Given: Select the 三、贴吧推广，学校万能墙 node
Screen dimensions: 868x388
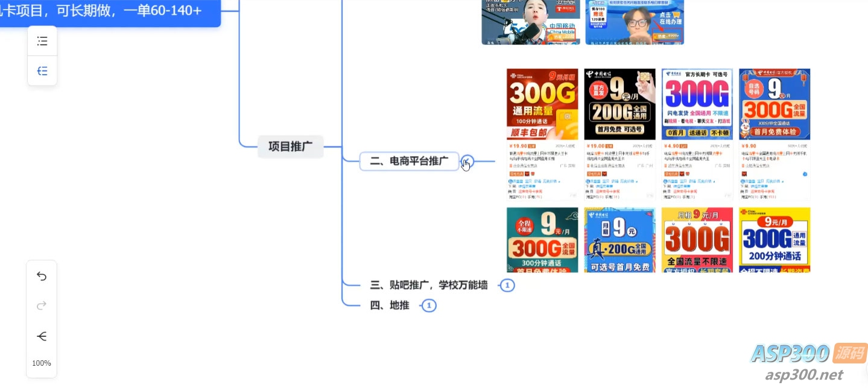Looking at the screenshot, I should click(x=429, y=285).
